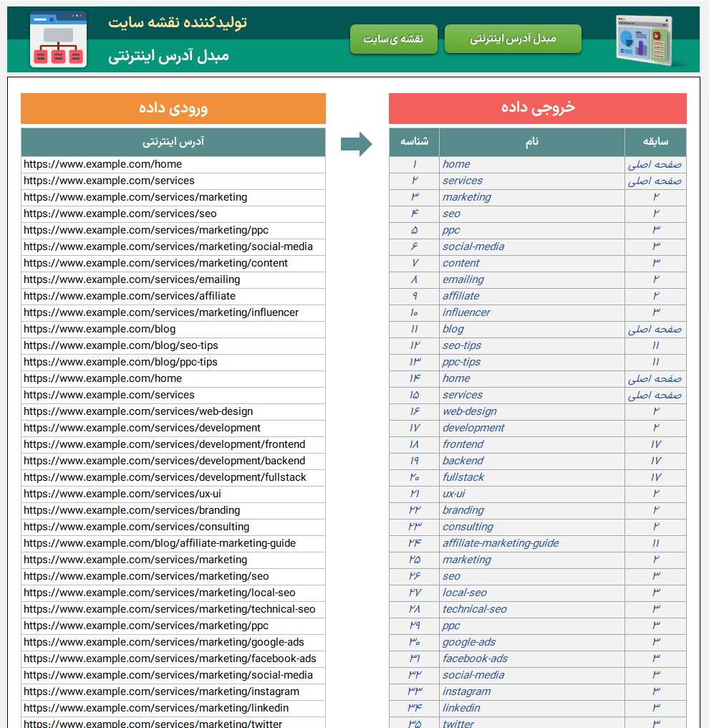
Task: Click output name cell 'backend'
Action: [532, 461]
